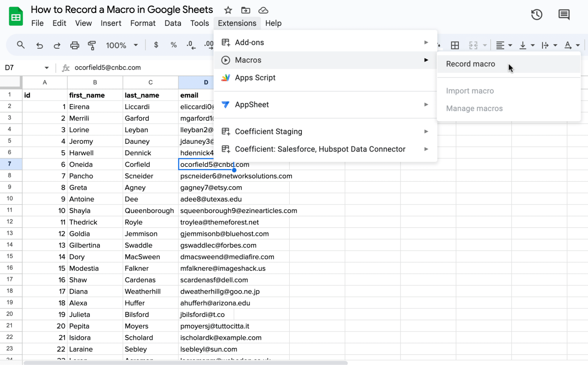Open the merge cells dropdown arrow
The height and width of the screenshot is (365, 588).
[x=485, y=45]
